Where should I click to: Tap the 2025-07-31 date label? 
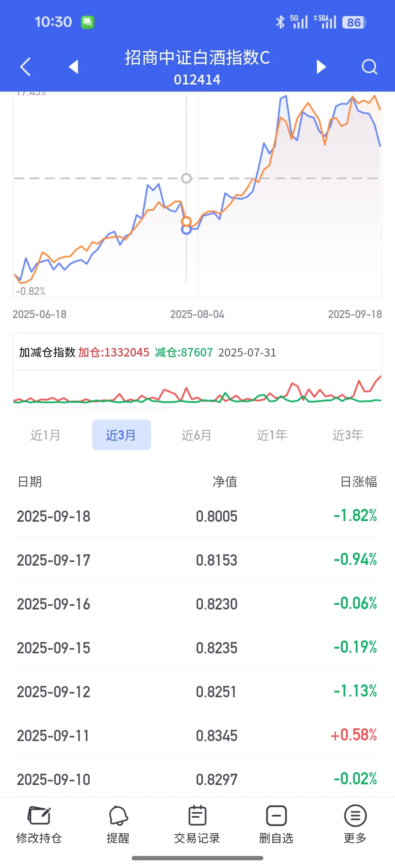247,352
